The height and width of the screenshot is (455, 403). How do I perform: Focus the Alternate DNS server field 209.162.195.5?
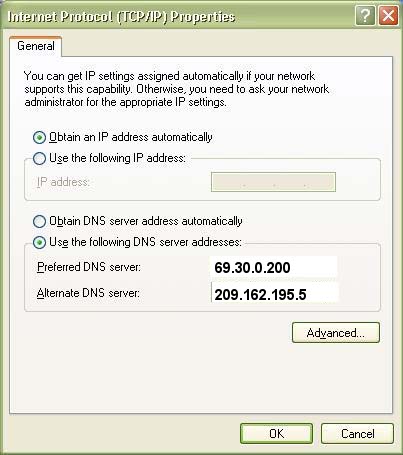click(275, 294)
